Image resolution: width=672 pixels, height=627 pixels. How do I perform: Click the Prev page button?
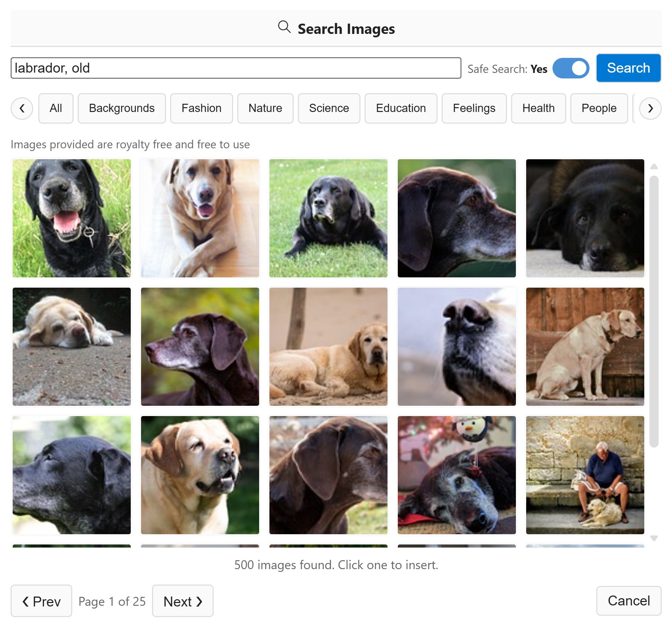(41, 601)
